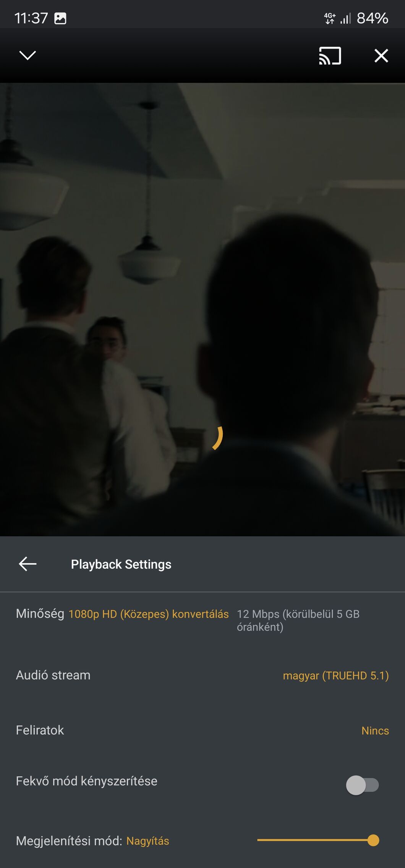405x868 pixels.
Task: Open the Minőség setting row
Action: tap(202, 620)
